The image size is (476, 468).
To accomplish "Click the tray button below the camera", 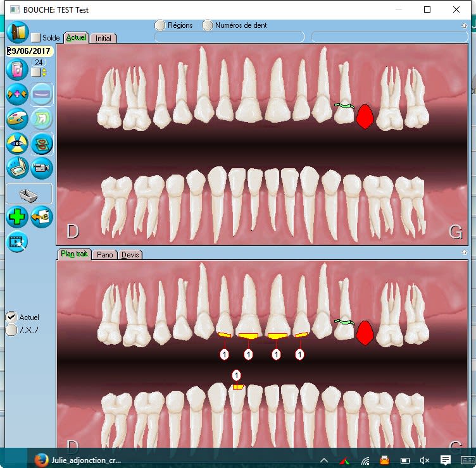I will coord(29,194).
